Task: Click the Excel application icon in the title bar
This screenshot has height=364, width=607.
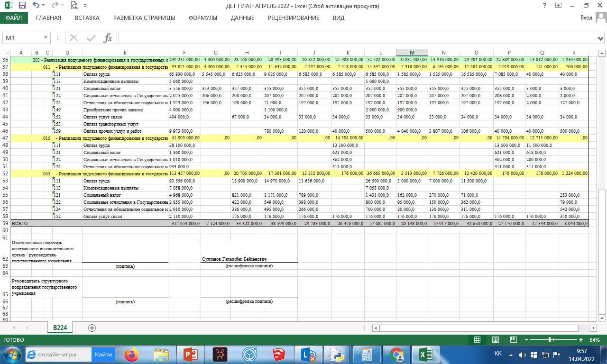Action: click(x=9, y=6)
